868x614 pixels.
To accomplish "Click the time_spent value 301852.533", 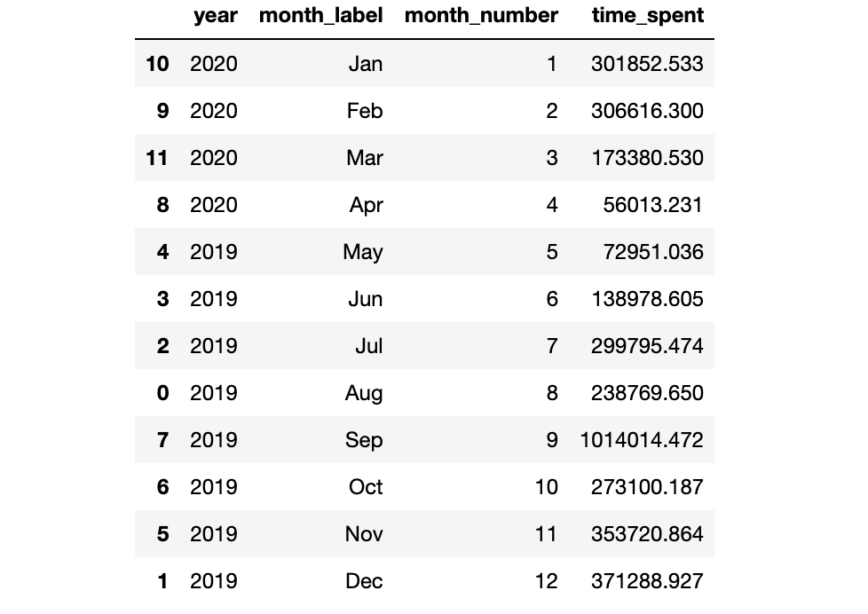I will click(x=647, y=64).
